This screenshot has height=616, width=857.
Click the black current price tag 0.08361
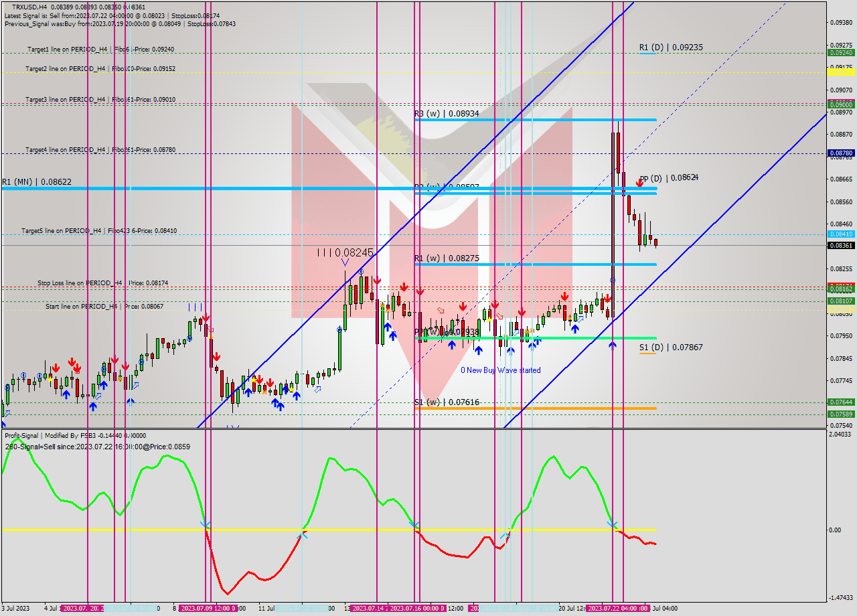pos(841,246)
